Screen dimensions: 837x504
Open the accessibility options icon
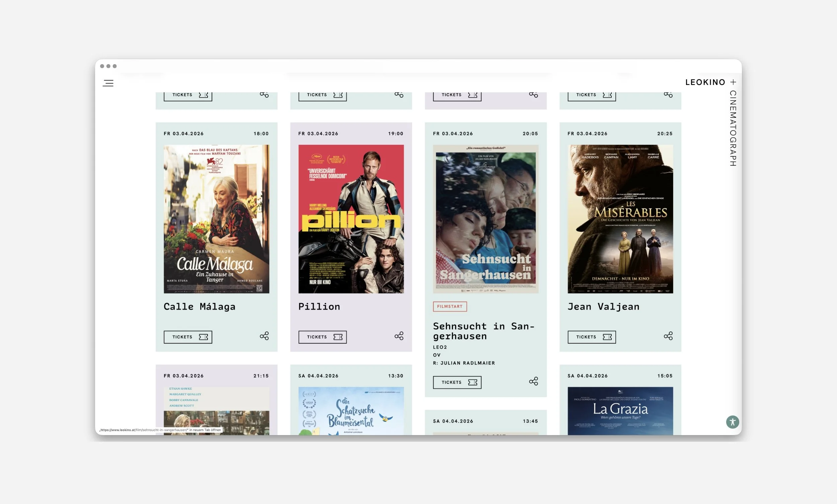(x=733, y=422)
